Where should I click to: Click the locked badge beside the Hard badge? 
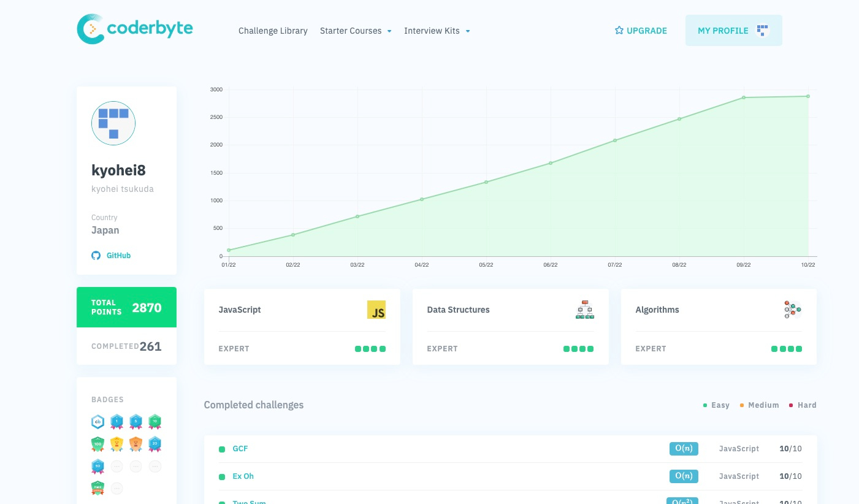(x=116, y=489)
